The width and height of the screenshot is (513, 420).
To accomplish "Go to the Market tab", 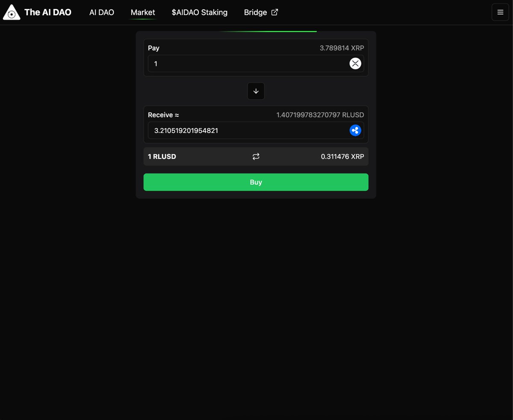I will pyautogui.click(x=143, y=12).
